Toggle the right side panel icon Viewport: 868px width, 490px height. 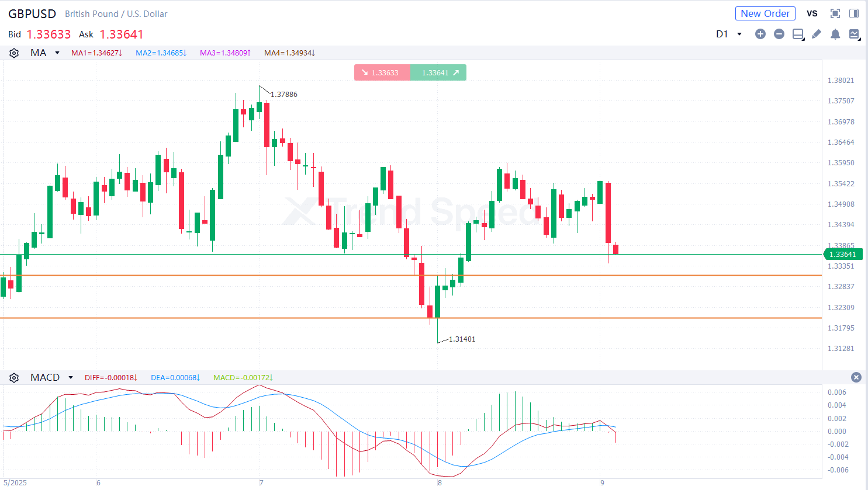(x=854, y=13)
